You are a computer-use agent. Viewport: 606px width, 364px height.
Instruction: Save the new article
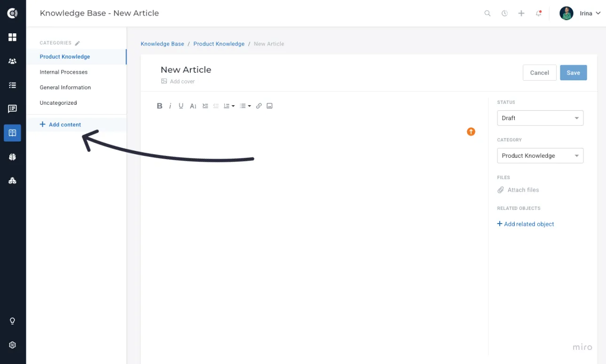pos(574,73)
